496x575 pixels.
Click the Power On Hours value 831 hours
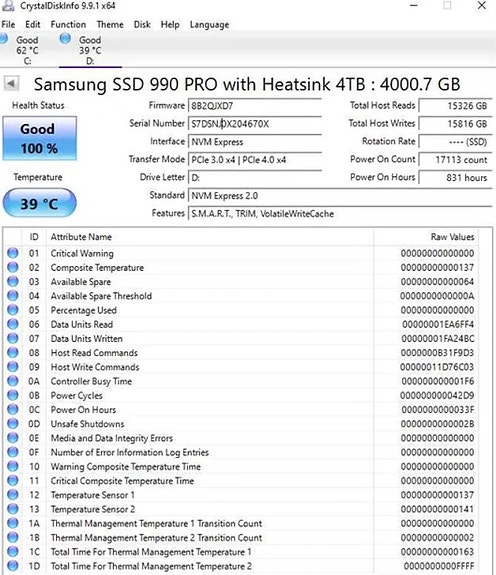click(455, 177)
